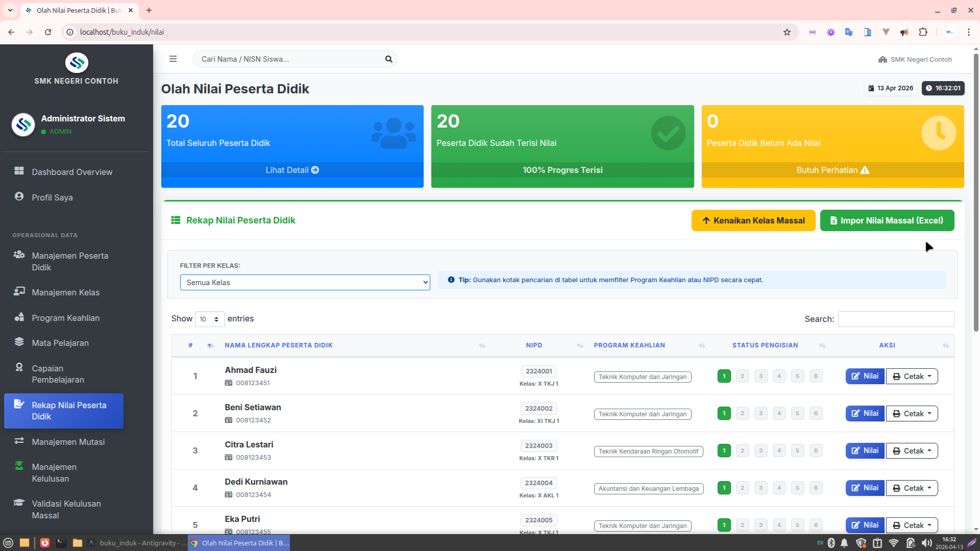Go to Dashboard Overview menu item
Screen dimensions: 980x551
pyautogui.click(x=72, y=172)
